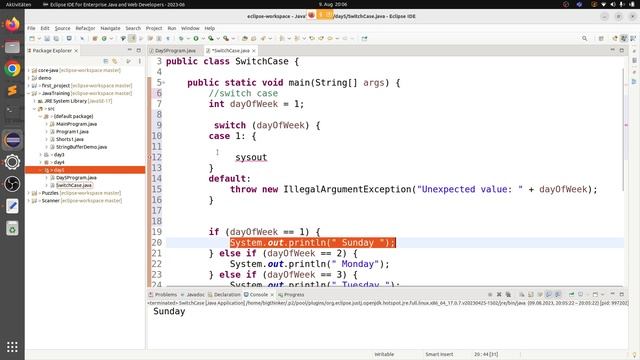Select MainProgram.java in Package Explorer
This screenshot has height=360, width=640.
click(76, 124)
